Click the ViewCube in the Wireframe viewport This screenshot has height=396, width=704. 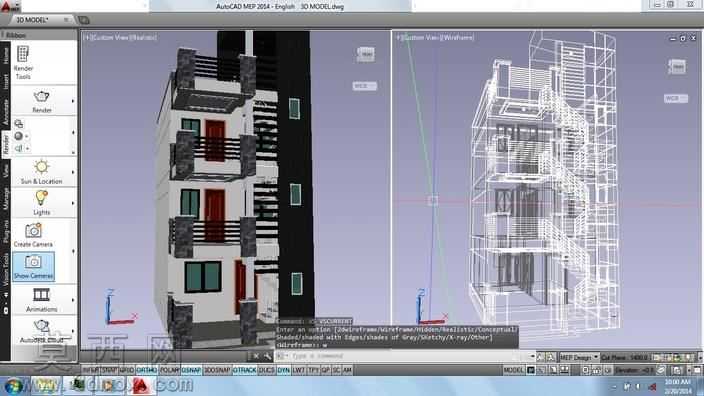(x=678, y=67)
